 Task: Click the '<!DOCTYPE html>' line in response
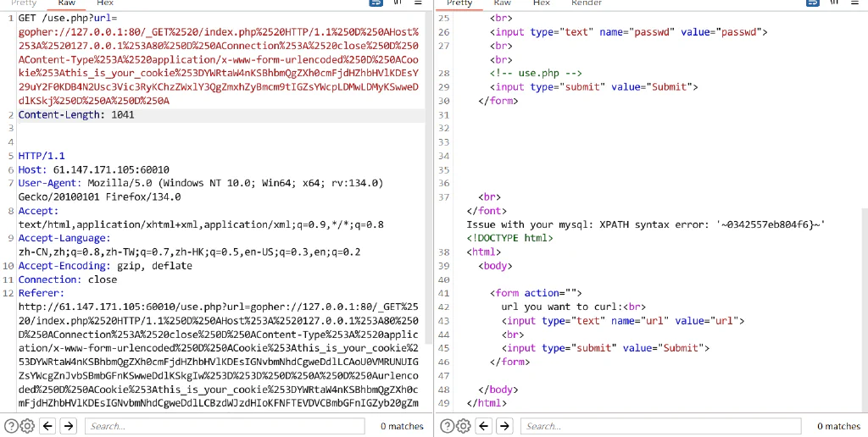pos(509,239)
